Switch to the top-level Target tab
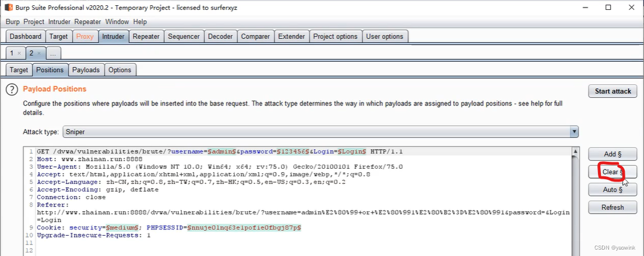This screenshot has height=256, width=644. point(58,36)
